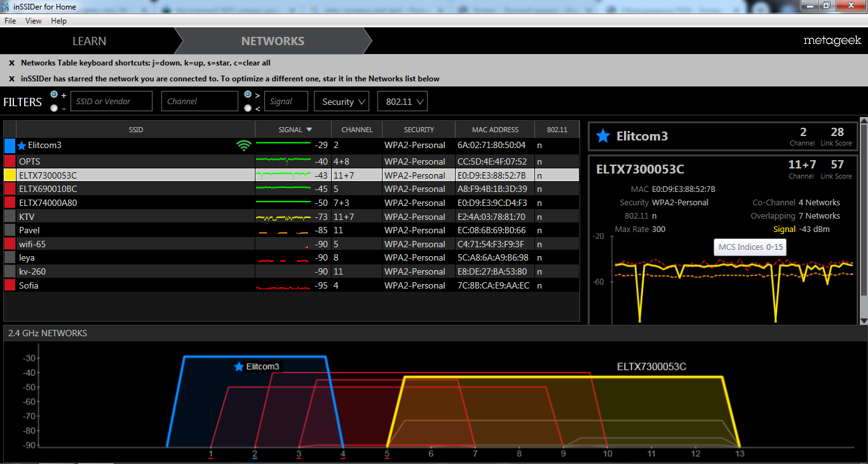Click the Overlapping 7 Networks text

[795, 216]
